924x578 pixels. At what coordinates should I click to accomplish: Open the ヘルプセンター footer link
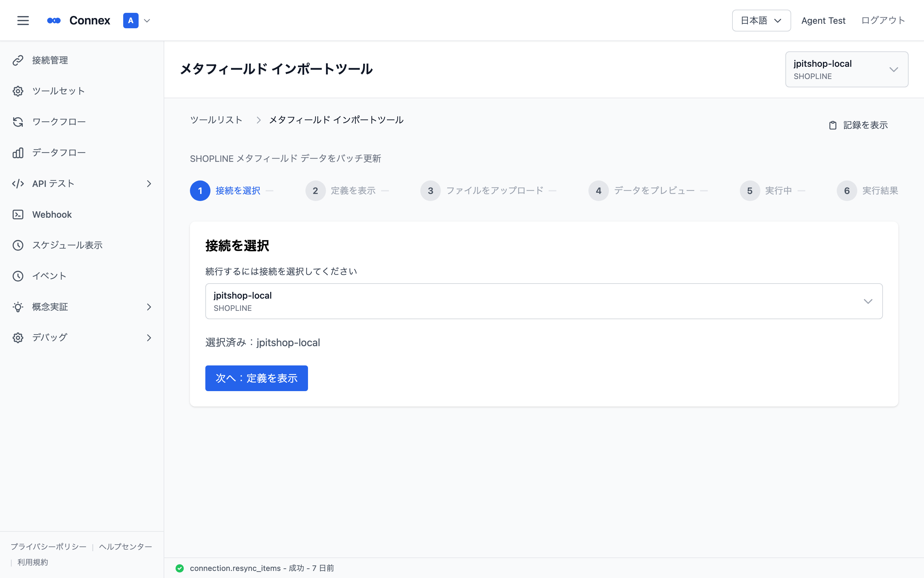coord(126,547)
